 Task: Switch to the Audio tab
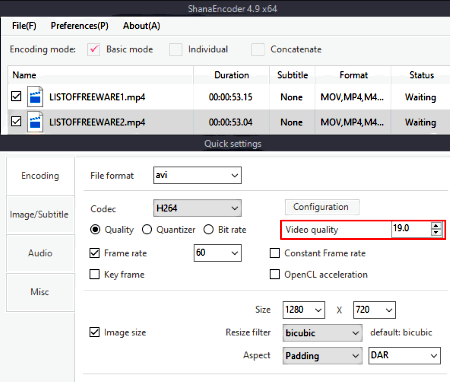click(40, 253)
